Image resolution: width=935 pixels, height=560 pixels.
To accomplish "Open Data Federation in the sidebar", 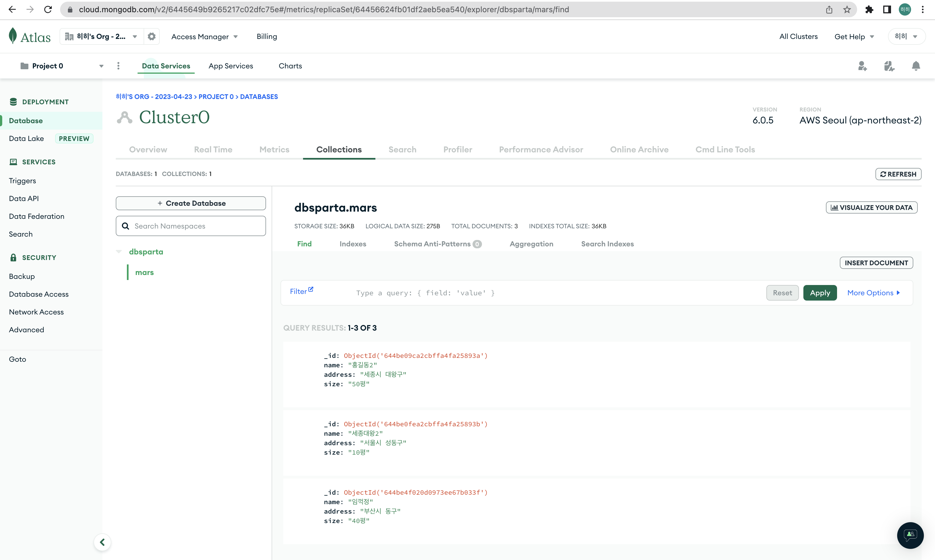I will click(x=37, y=216).
